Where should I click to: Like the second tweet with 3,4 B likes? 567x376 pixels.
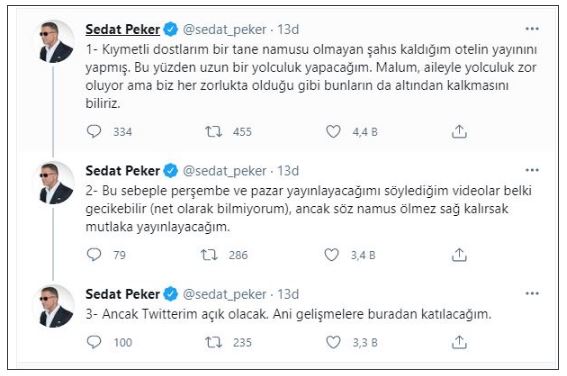click(x=331, y=255)
